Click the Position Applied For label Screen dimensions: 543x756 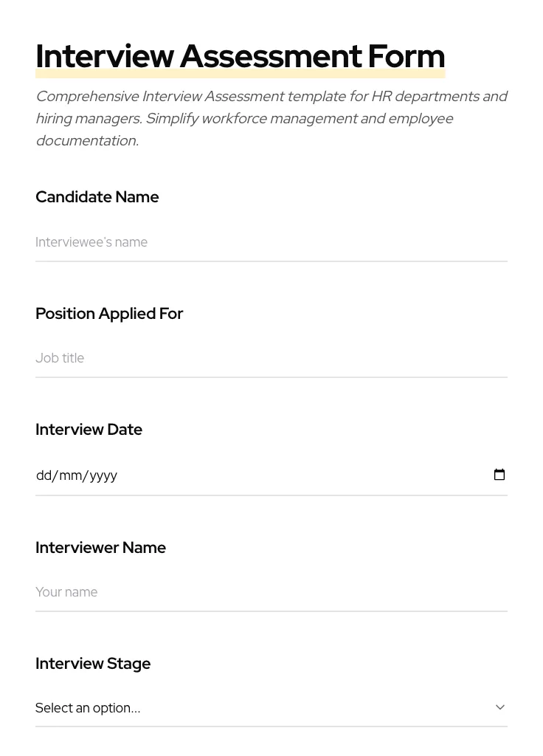coord(109,313)
